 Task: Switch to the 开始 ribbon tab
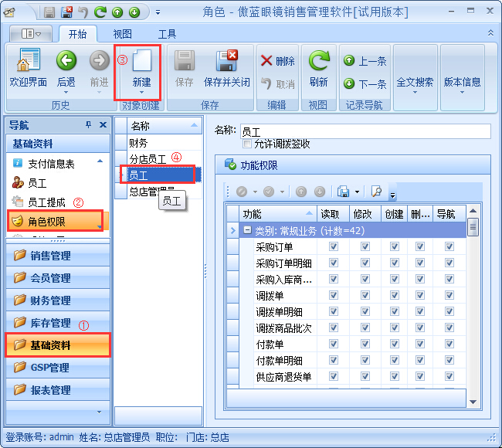[x=78, y=34]
